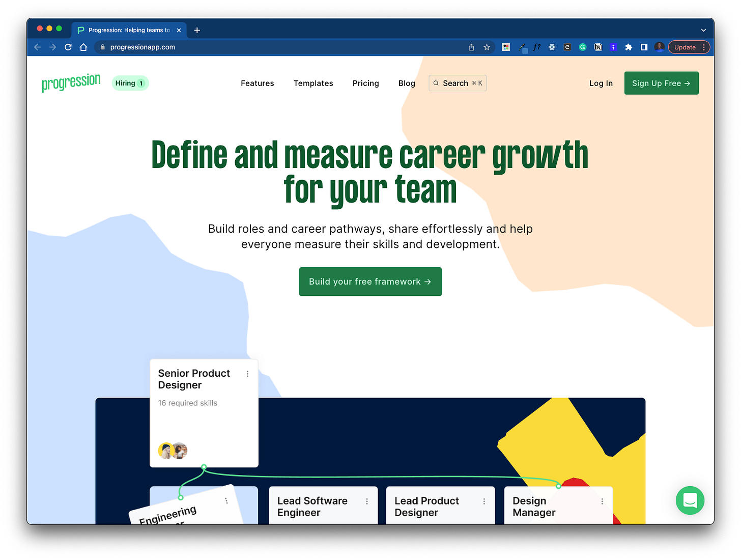Open the Lead Product Designer card

pyautogui.click(x=440, y=505)
